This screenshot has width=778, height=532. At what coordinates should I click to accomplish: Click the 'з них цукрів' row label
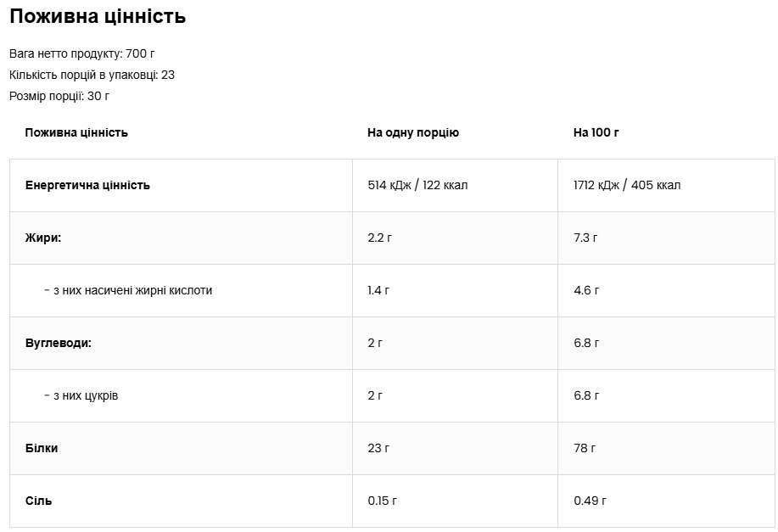81,395
